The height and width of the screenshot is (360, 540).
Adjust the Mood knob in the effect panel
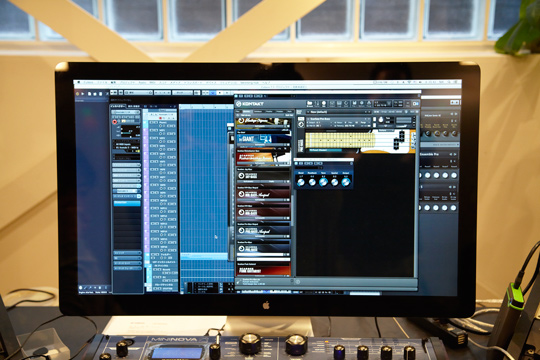(301, 182)
